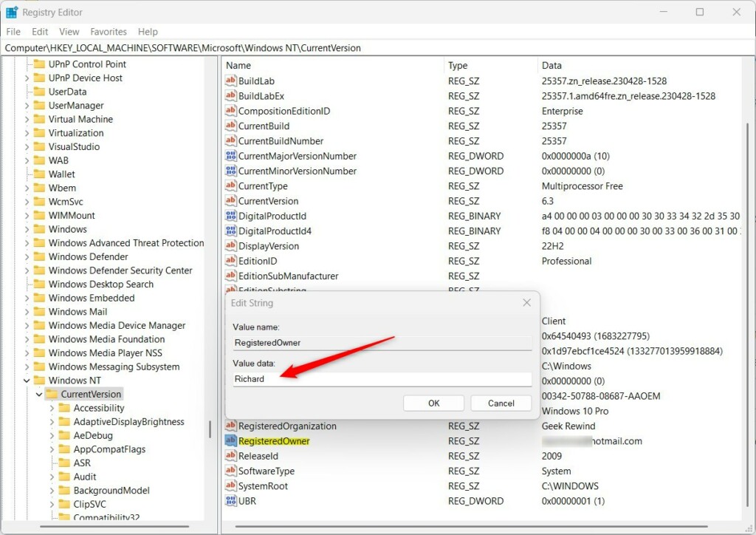Click the RegisteredOrganization value icon

[231, 426]
